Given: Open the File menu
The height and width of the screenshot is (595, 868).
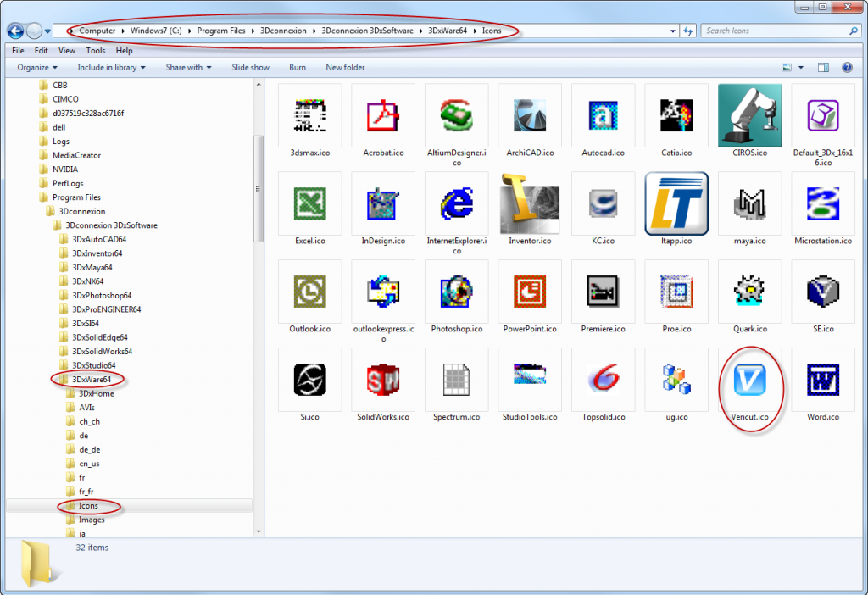Looking at the screenshot, I should (x=19, y=50).
